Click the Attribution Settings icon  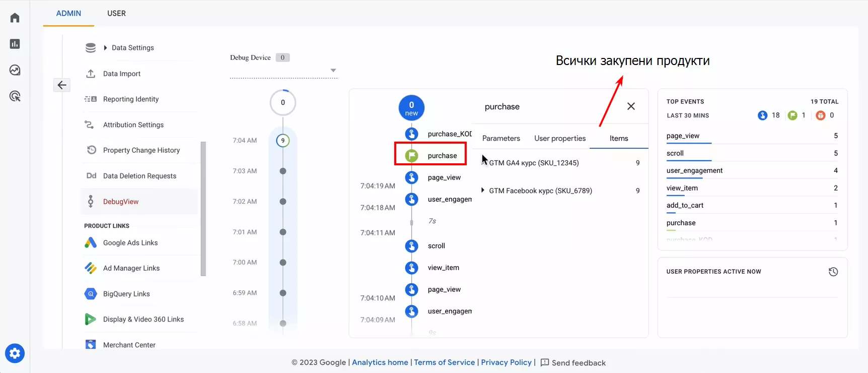coord(89,125)
